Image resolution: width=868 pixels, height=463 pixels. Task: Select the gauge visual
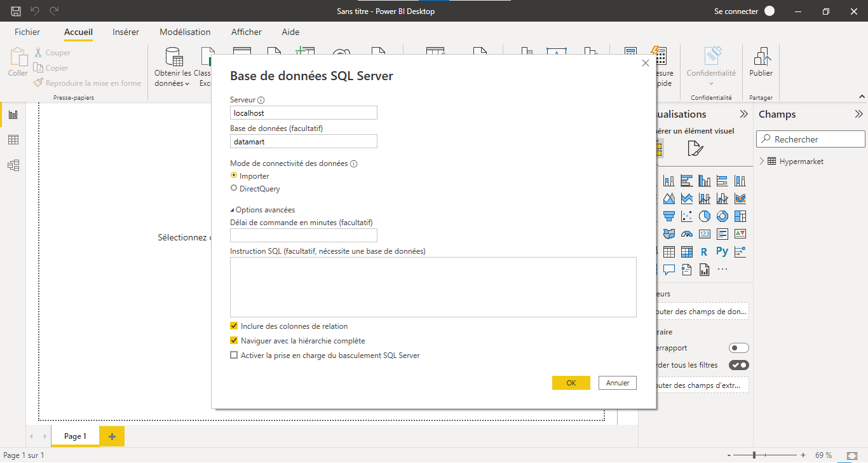686,234
